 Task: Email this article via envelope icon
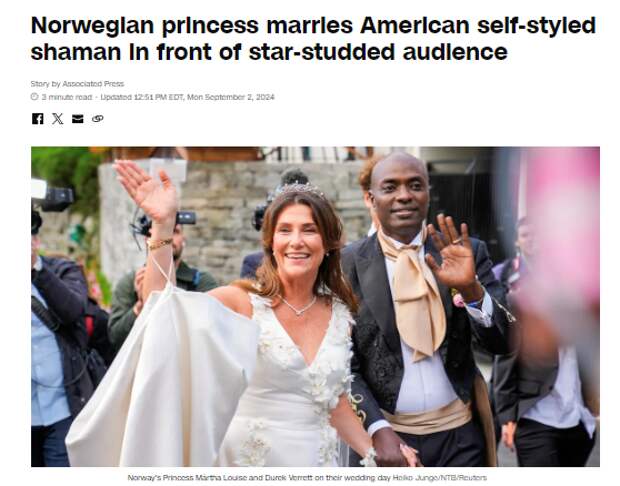click(78, 118)
